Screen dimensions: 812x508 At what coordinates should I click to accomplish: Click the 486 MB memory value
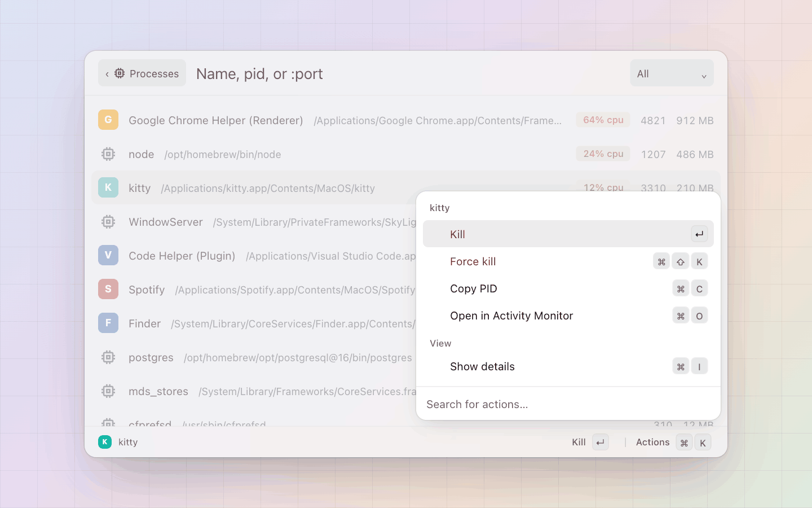pyautogui.click(x=695, y=154)
